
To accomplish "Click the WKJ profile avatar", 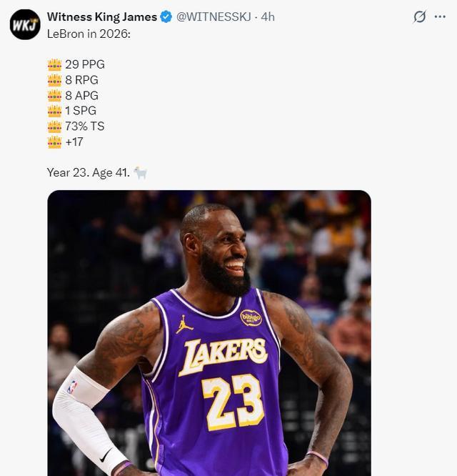I will [x=25, y=24].
